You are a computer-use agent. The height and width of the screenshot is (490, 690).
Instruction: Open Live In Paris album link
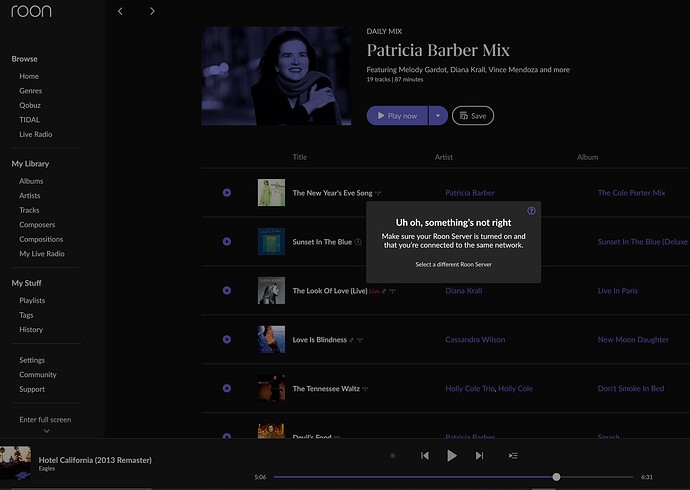click(617, 290)
